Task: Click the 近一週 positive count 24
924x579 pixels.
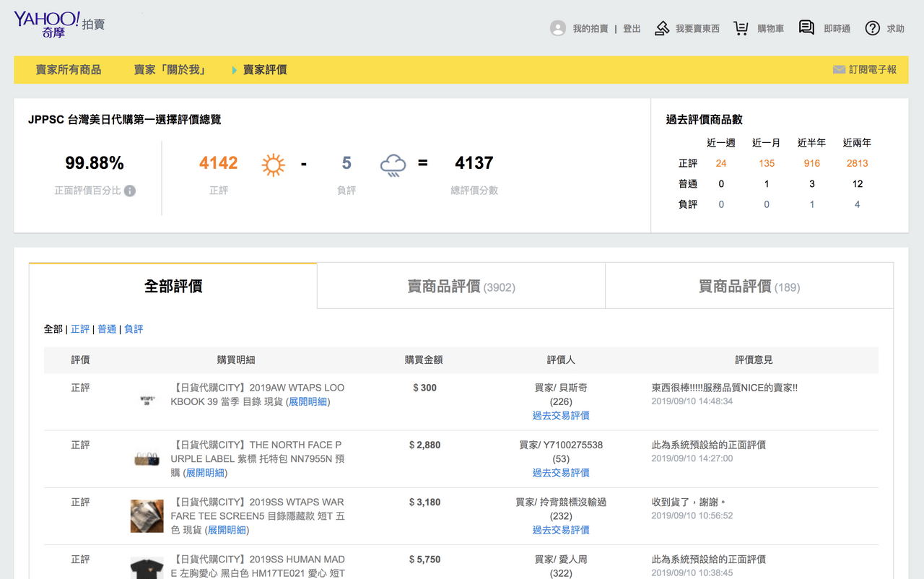Action: pos(721,163)
